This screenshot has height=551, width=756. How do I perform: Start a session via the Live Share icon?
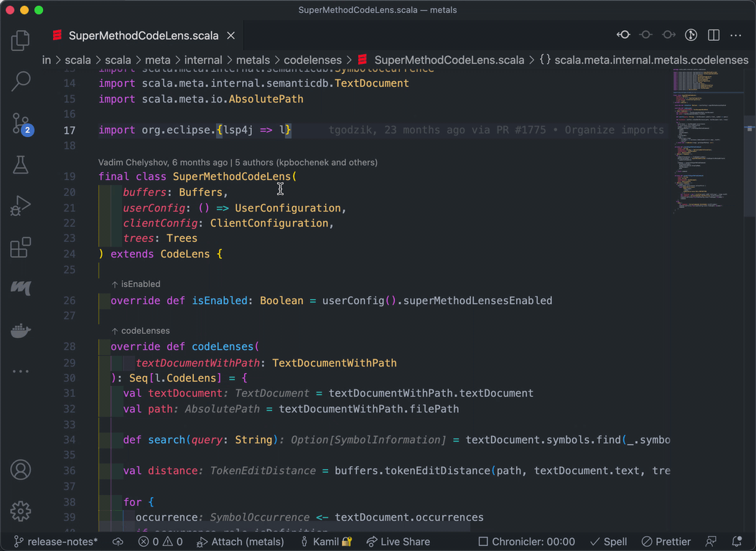398,542
